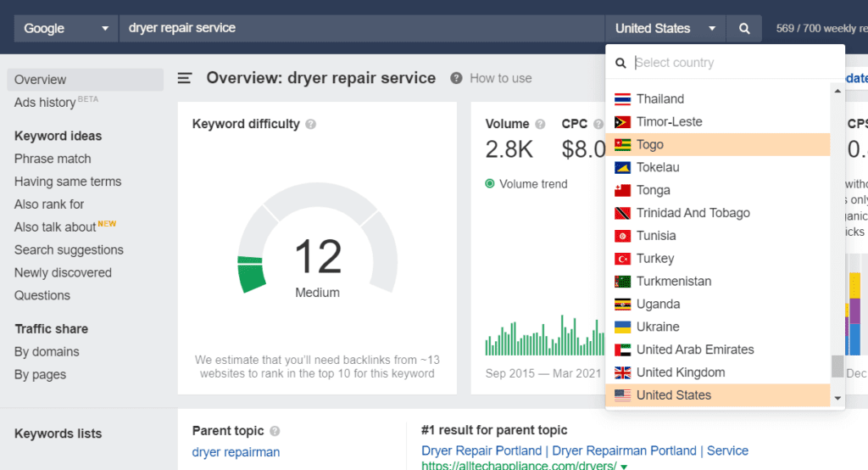Choose Tunisia from the country list
The height and width of the screenshot is (470, 868).
coord(717,236)
